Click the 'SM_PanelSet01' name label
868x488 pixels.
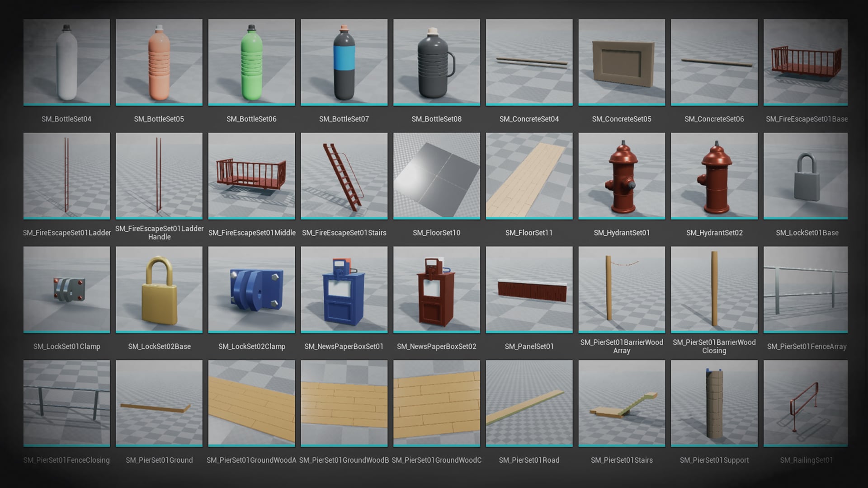coord(529,347)
